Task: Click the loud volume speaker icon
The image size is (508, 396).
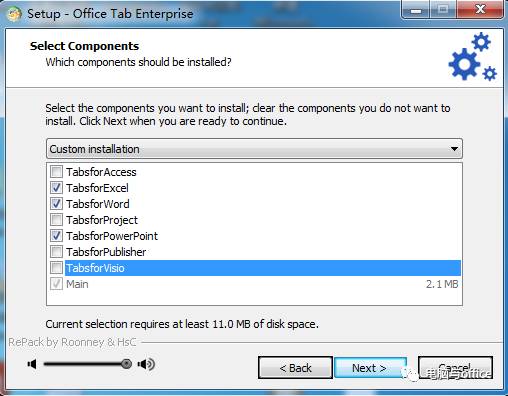Action: click(x=146, y=364)
